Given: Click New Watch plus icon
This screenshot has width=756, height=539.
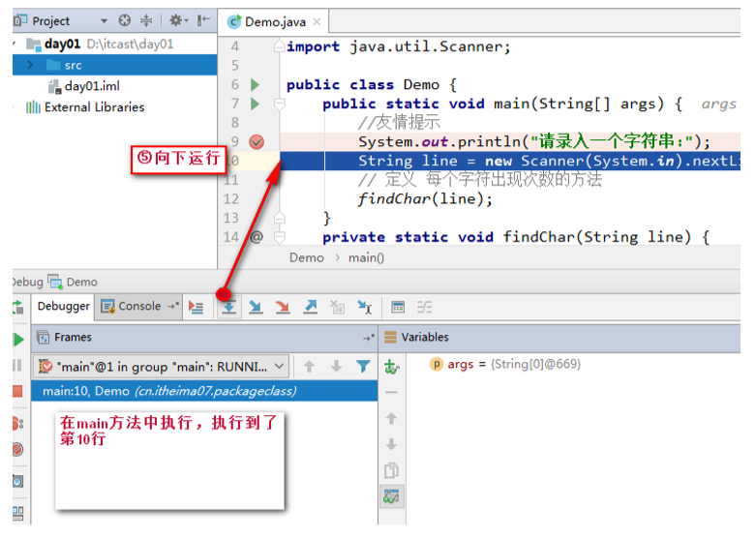Looking at the screenshot, I should 391,367.
